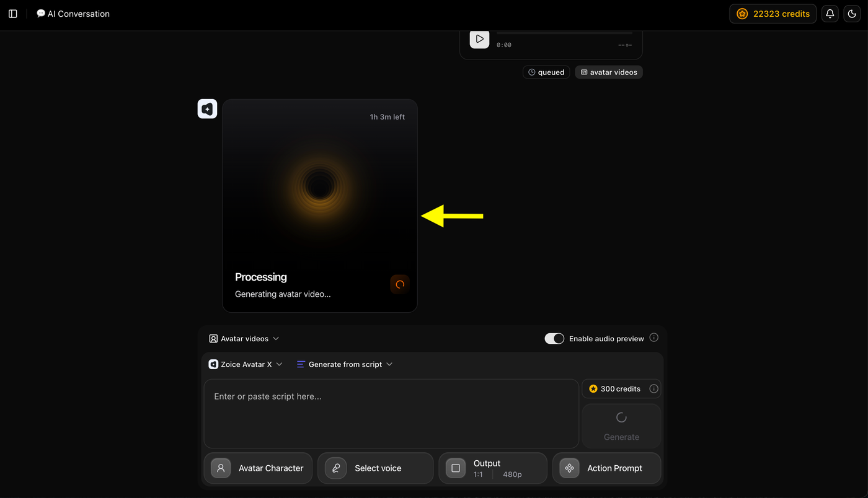Viewport: 868px width, 498px height.
Task: Expand the Avatar videos mode dropdown
Action: (x=244, y=339)
